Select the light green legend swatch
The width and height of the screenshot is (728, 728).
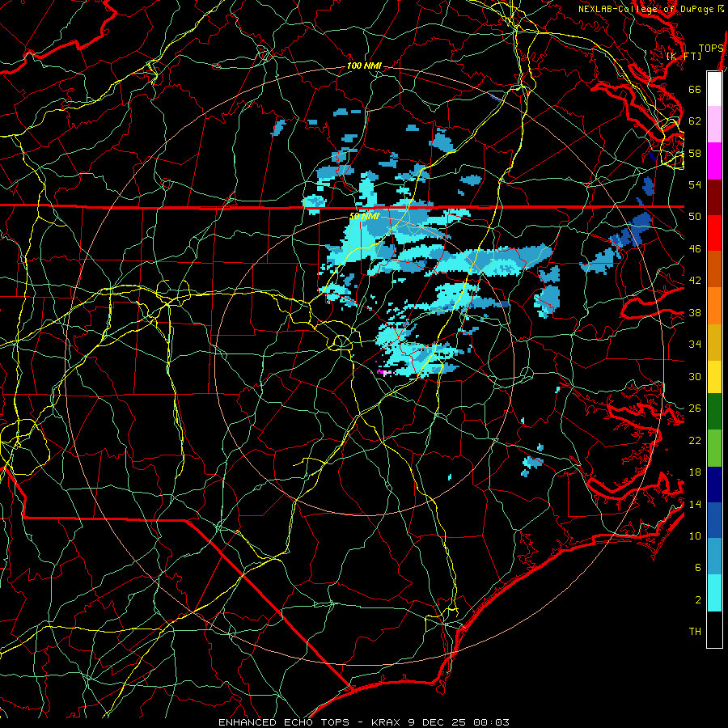(x=714, y=448)
